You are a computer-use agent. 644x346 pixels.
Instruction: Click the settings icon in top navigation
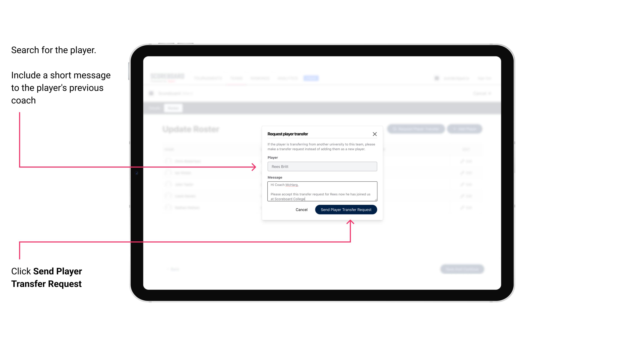point(436,78)
